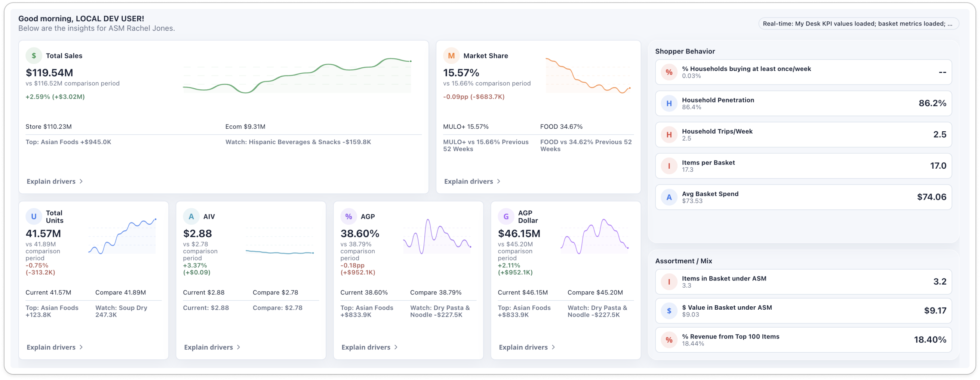This screenshot has width=980, height=380.
Task: Click the 15.57% Market Share figure
Action: tap(461, 73)
